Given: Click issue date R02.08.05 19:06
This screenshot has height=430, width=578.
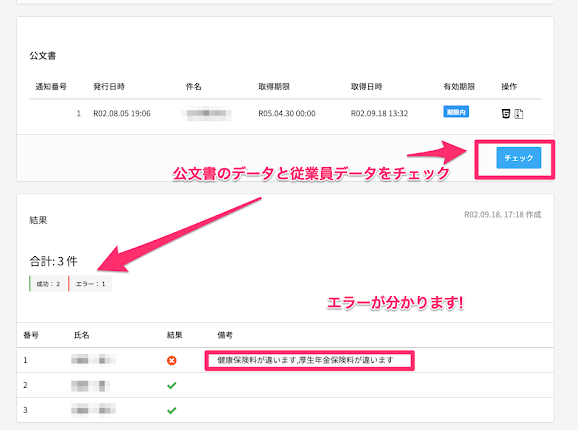Looking at the screenshot, I should pyautogui.click(x=122, y=113).
